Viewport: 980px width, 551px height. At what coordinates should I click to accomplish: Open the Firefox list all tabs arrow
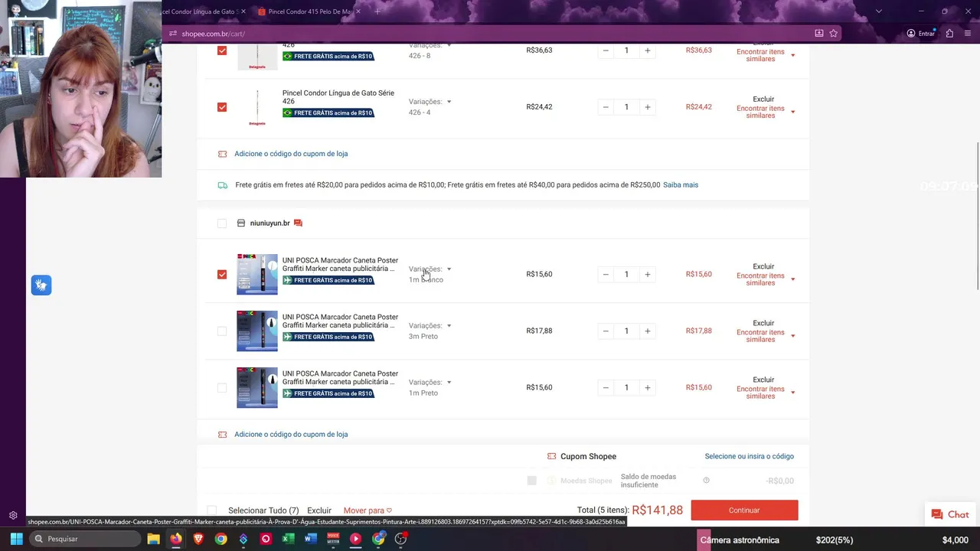tap(878, 11)
